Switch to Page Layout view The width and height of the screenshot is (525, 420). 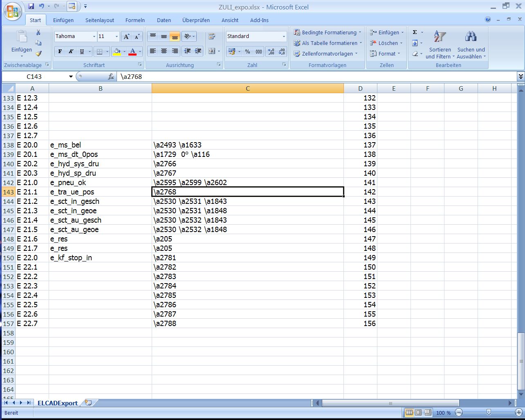click(x=419, y=413)
